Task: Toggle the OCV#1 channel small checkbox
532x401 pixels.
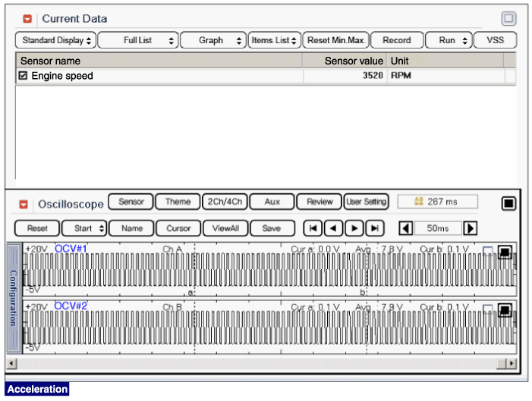Action: click(488, 252)
